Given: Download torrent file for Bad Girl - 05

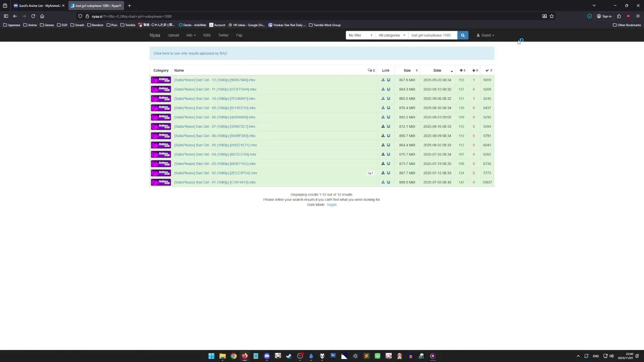Looking at the screenshot, I should point(383,145).
